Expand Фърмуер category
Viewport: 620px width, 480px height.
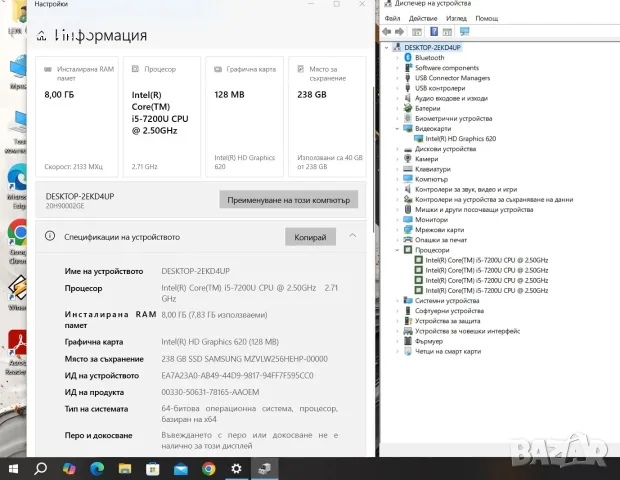coord(397,341)
